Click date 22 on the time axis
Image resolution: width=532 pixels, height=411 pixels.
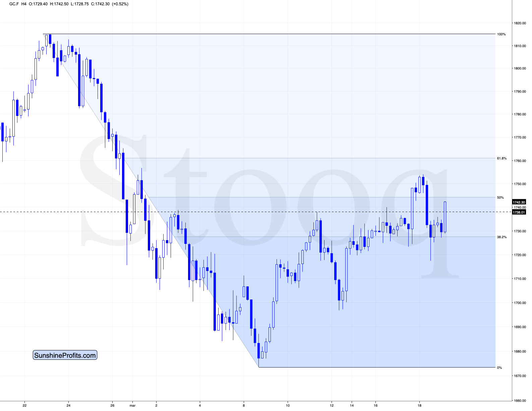[24, 406]
